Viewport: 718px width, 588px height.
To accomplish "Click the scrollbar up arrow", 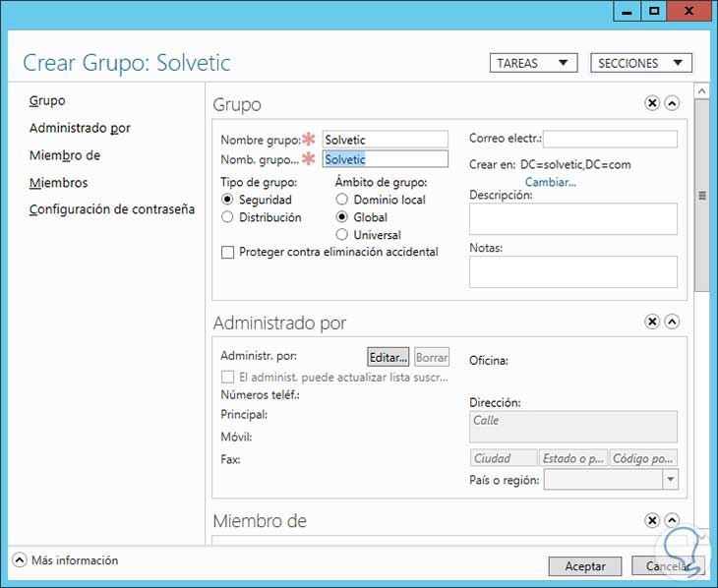I will coord(701,91).
